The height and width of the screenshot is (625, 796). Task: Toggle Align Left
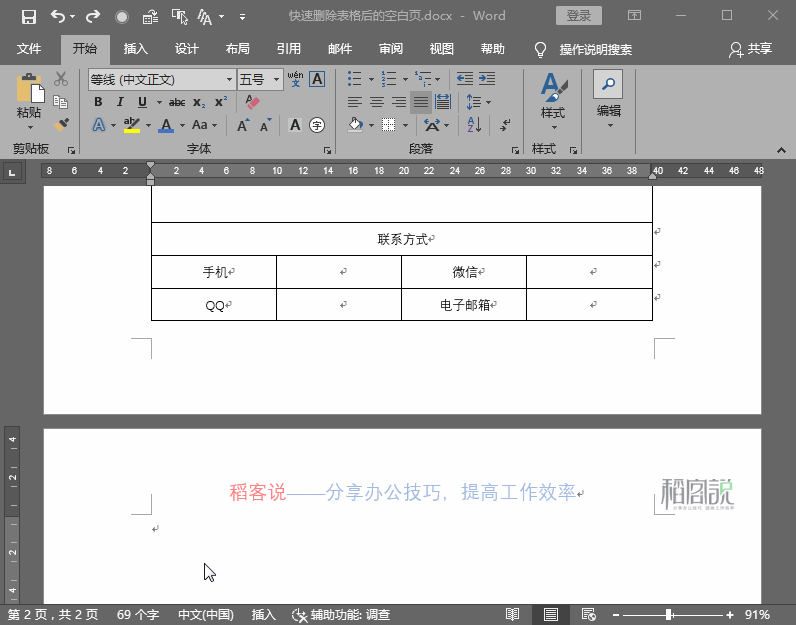tap(354, 102)
